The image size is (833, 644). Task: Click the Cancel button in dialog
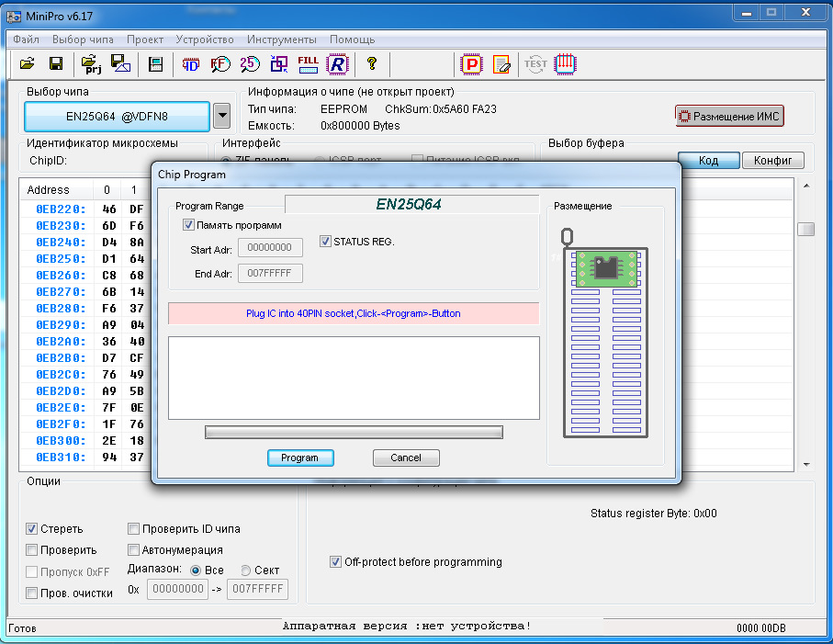point(406,458)
